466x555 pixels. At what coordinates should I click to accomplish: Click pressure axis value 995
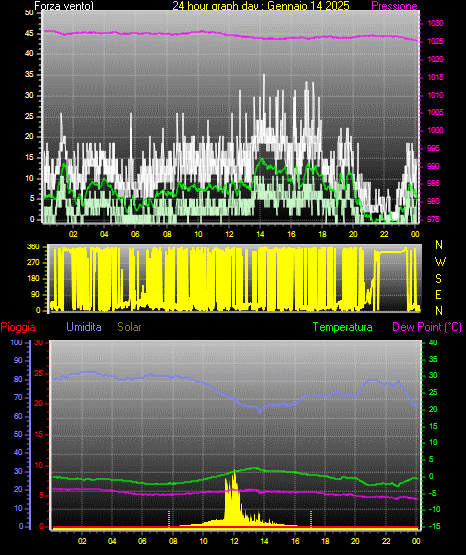coord(433,148)
